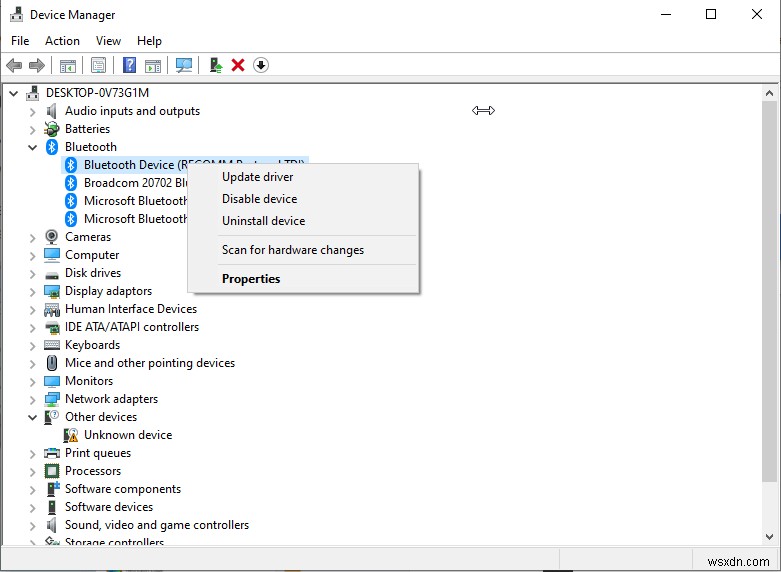Screen dimensions: 781x572
Task: Choose Uninstall device in context menu
Action: [x=303, y=221]
